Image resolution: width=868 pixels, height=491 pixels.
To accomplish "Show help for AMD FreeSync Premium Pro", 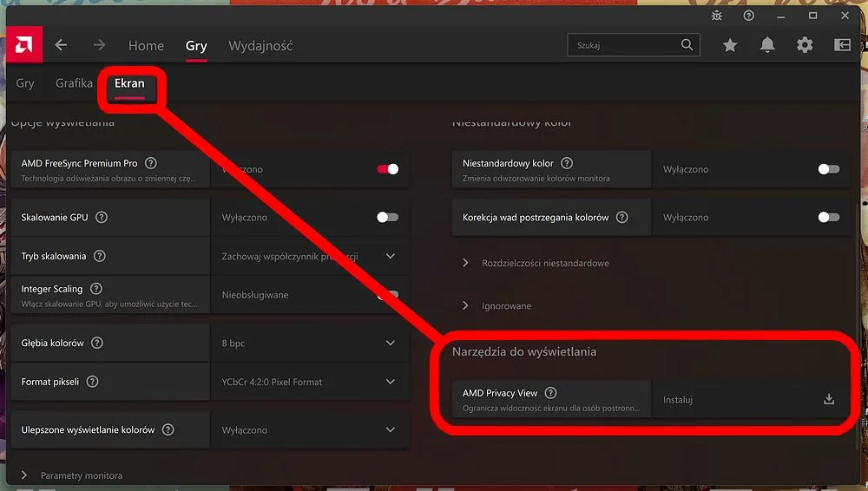I will (x=150, y=163).
